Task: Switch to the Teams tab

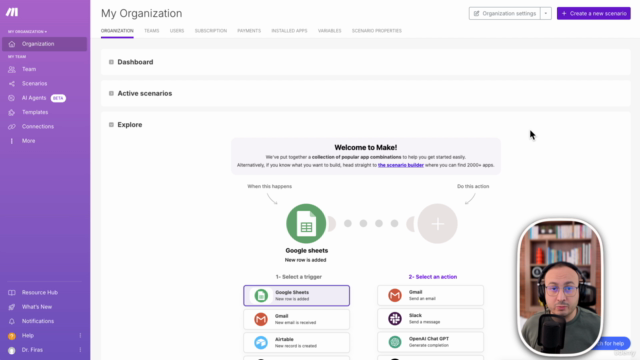Action: pos(151,31)
